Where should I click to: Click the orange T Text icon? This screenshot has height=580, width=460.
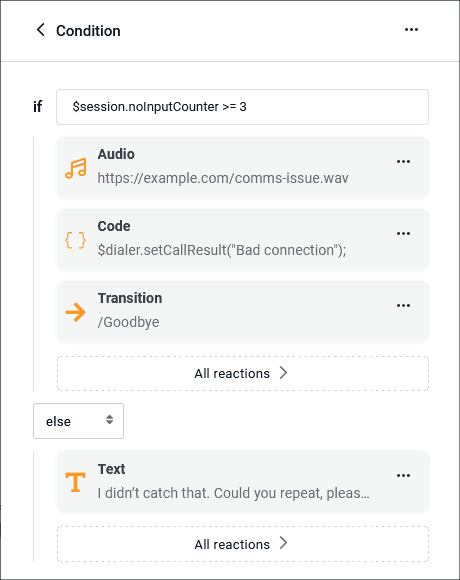[x=75, y=482]
